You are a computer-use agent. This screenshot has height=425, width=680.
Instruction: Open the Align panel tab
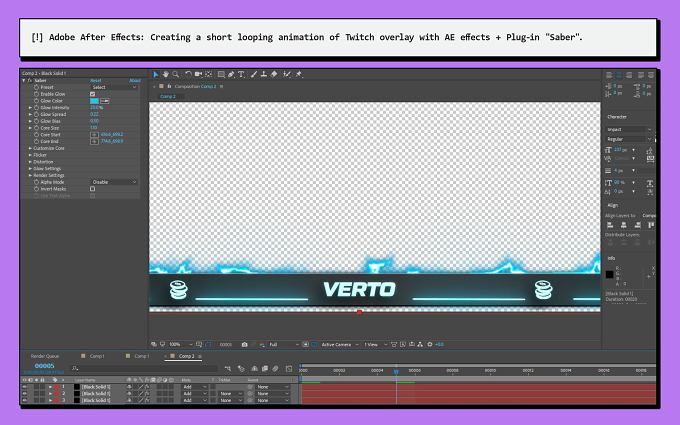(x=612, y=206)
